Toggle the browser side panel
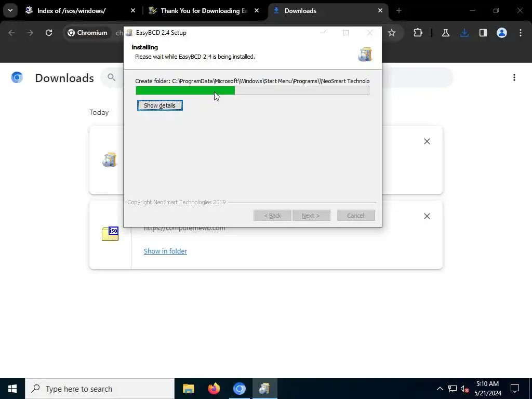 point(483,33)
